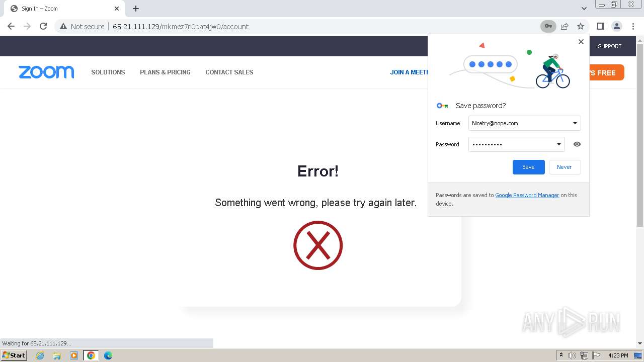The width and height of the screenshot is (644, 362).
Task: Close the Sign In – Zoom tab
Action: (x=117, y=9)
